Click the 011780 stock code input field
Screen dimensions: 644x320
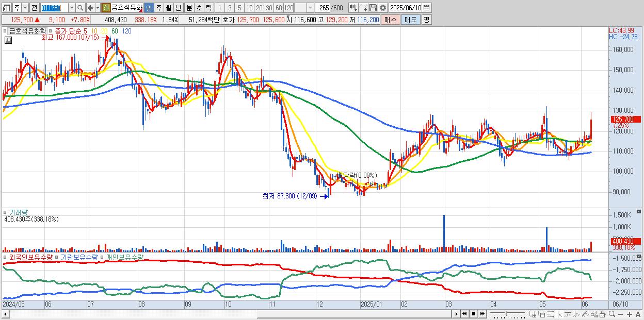(x=55, y=8)
